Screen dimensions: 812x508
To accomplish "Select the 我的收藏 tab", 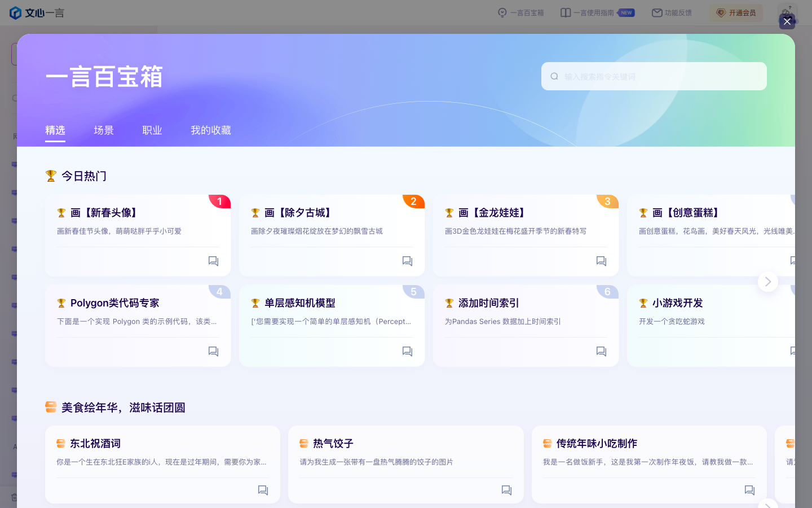I will [x=211, y=130].
